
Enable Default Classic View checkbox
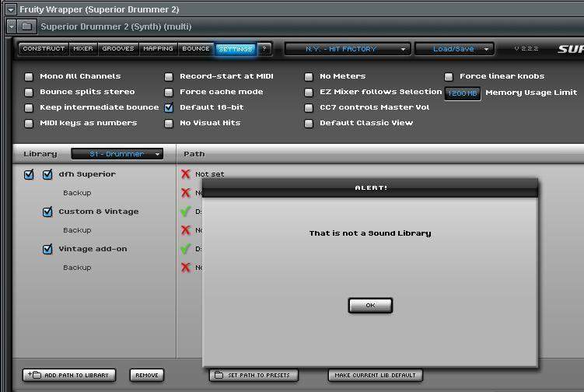click(309, 124)
